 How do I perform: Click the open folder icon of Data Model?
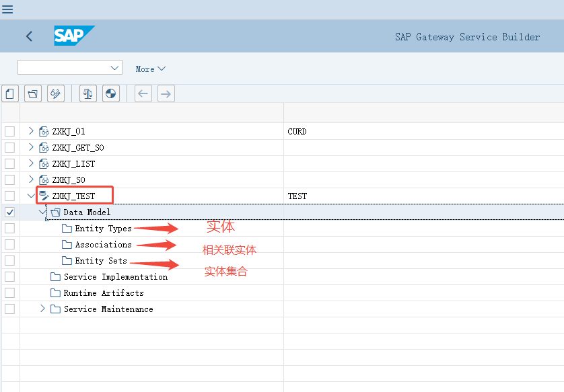click(x=55, y=212)
